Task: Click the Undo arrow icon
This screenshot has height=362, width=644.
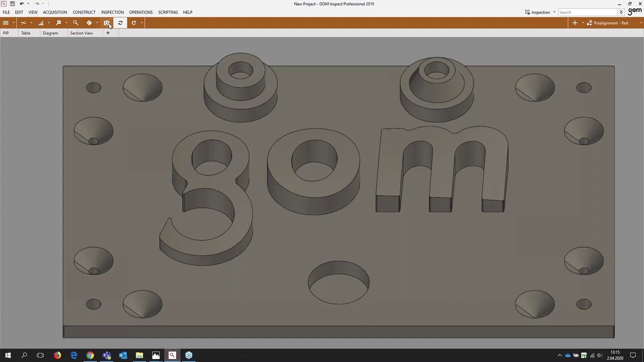Action: pyautogui.click(x=22, y=4)
